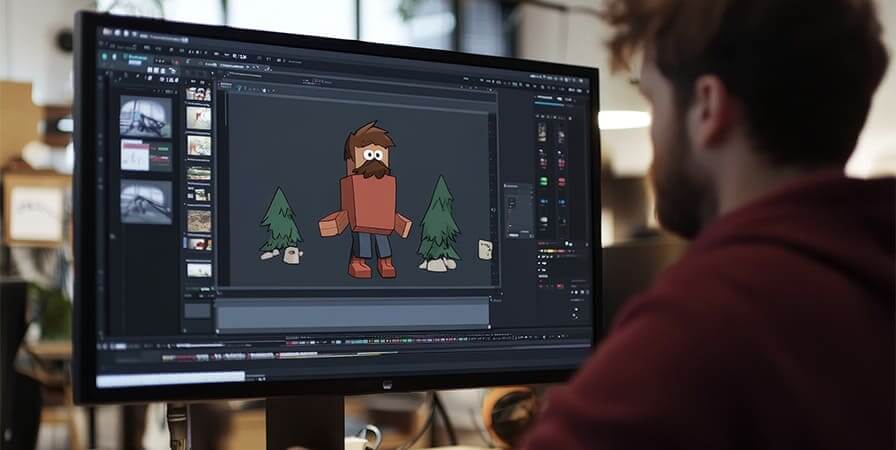Click the small gray square beside the timeline clip
896x450 pixels.
click(x=198, y=311)
